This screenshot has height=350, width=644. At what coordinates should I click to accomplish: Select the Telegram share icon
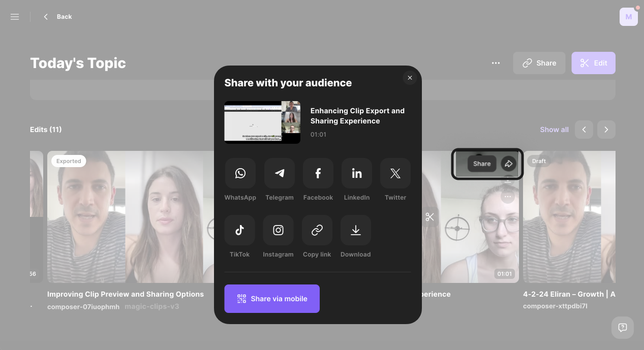click(x=279, y=173)
